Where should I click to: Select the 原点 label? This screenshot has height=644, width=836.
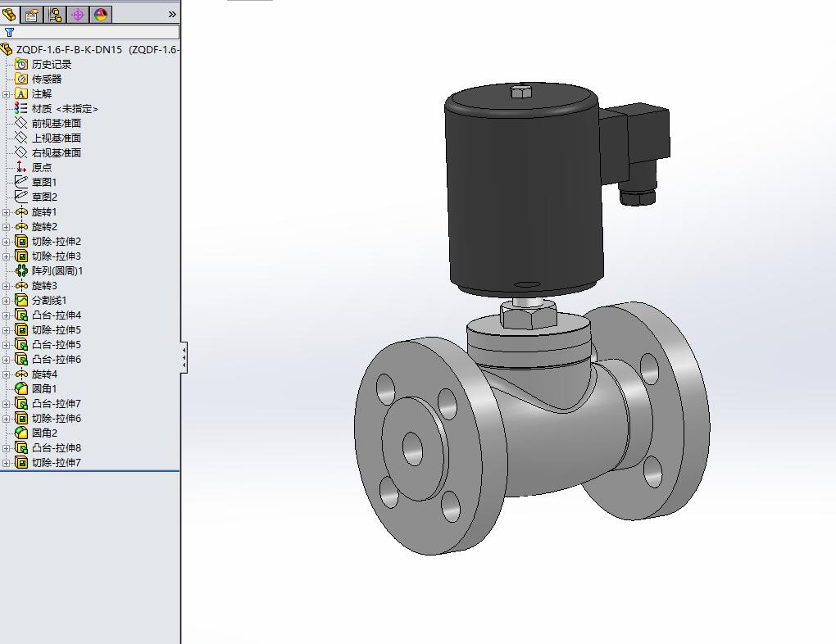click(42, 167)
